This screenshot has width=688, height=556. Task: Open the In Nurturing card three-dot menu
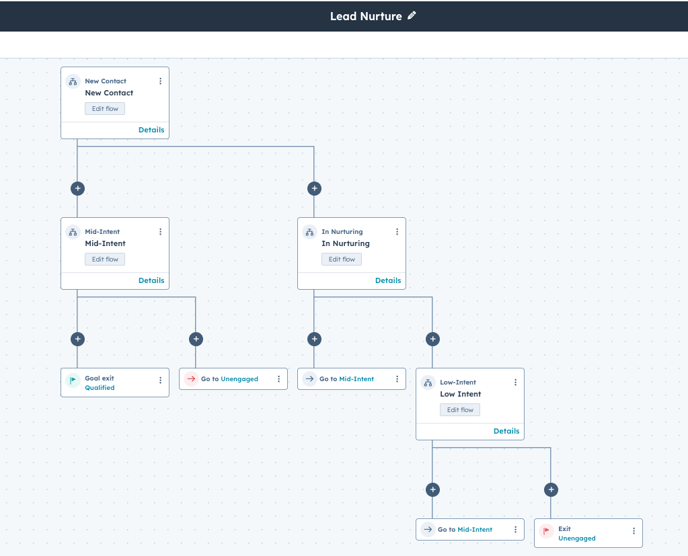point(397,232)
